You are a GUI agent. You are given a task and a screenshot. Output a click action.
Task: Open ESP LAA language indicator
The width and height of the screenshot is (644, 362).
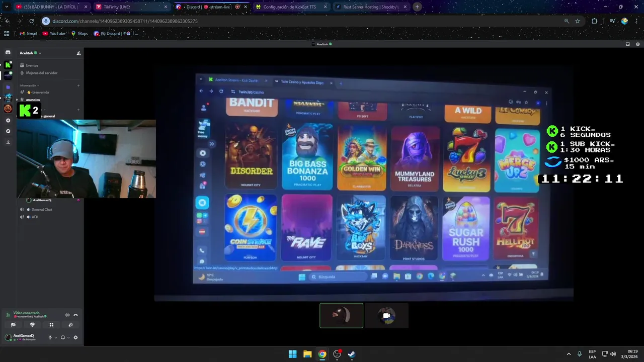tap(592, 354)
